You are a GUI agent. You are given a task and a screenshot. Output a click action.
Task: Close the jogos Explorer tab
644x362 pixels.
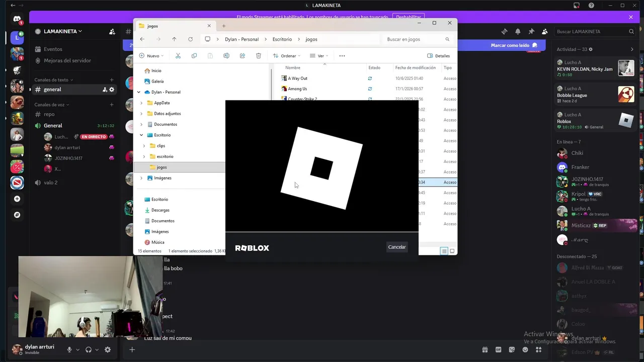point(209,26)
